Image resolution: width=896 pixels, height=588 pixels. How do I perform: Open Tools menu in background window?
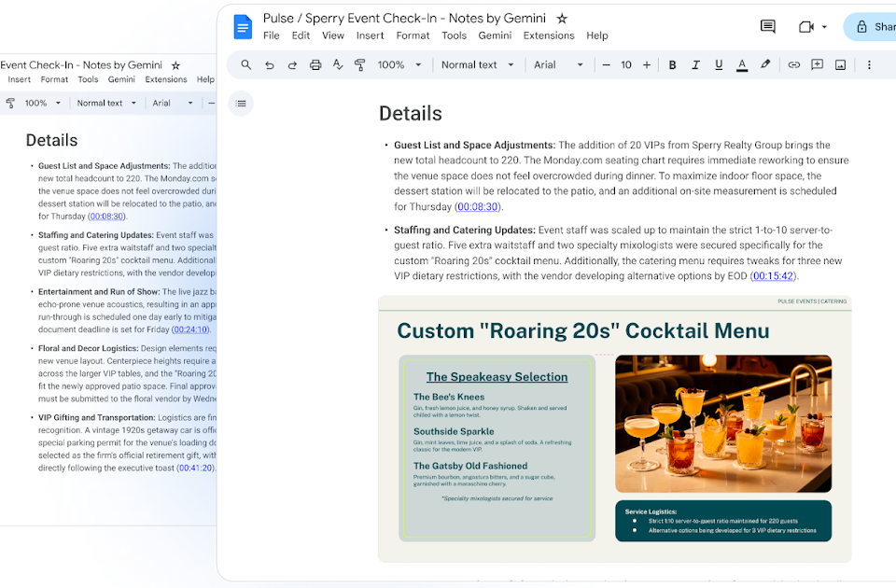coord(88,79)
